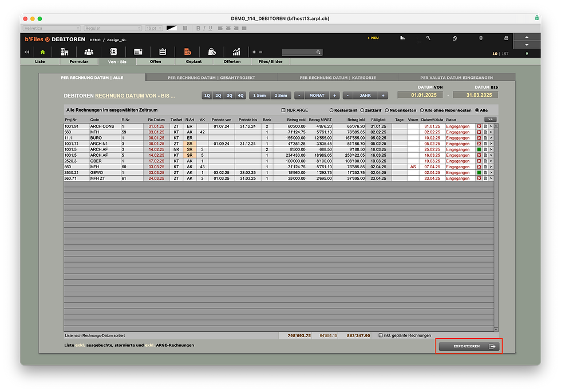
Task: Select the 1Q quarter button
Action: point(207,96)
